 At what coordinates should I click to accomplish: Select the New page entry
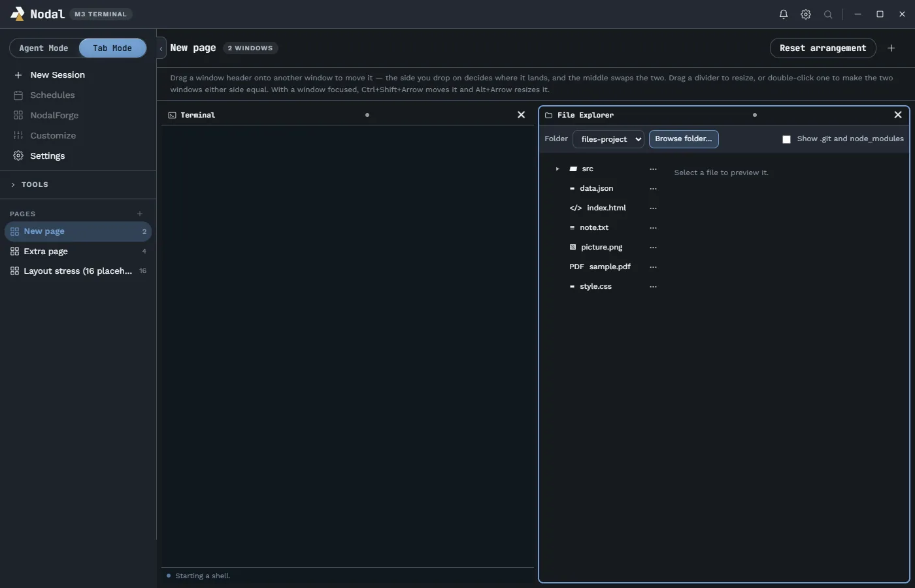pyautogui.click(x=78, y=231)
